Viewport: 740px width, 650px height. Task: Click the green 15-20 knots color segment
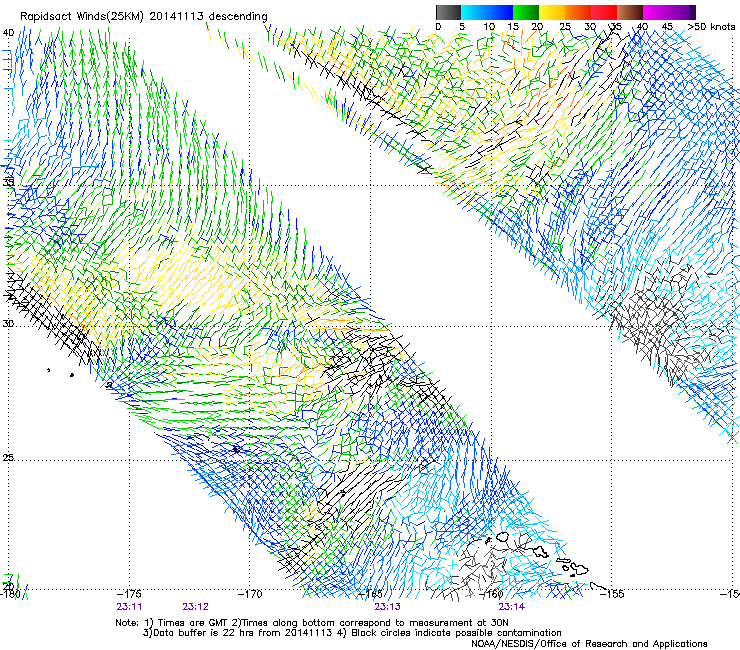click(x=526, y=12)
